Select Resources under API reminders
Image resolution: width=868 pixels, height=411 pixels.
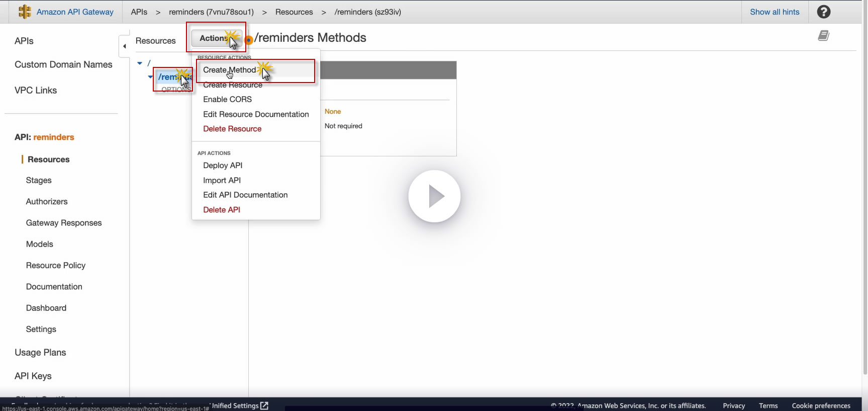[49, 159]
